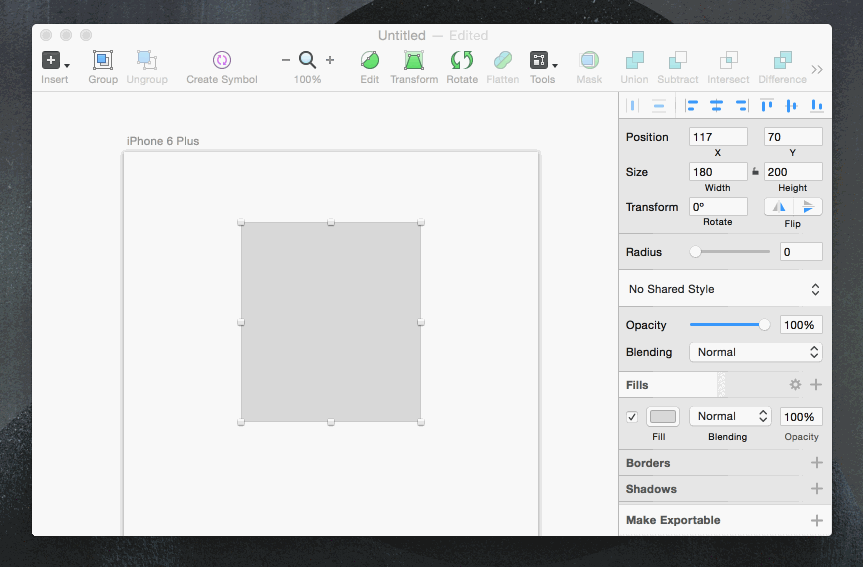This screenshot has height=567, width=863.
Task: Click the Mask toolbar icon
Action: point(589,60)
